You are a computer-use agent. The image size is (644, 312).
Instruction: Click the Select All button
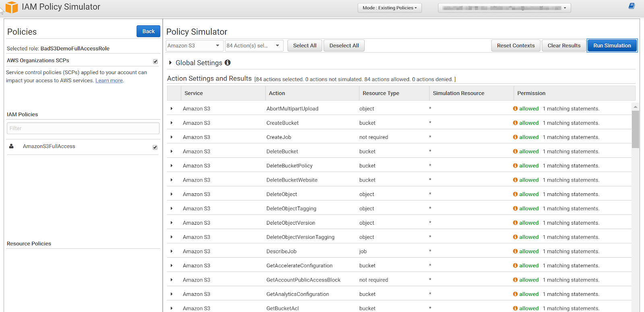[x=305, y=45]
